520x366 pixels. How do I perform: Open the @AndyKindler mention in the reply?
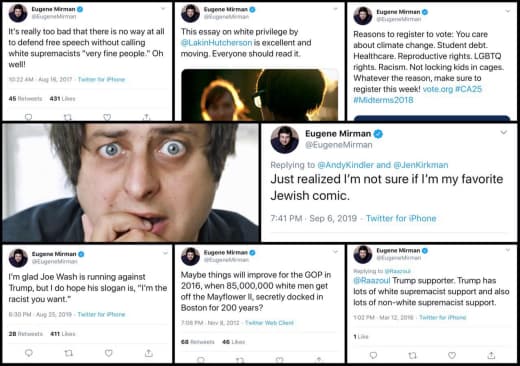(x=345, y=165)
